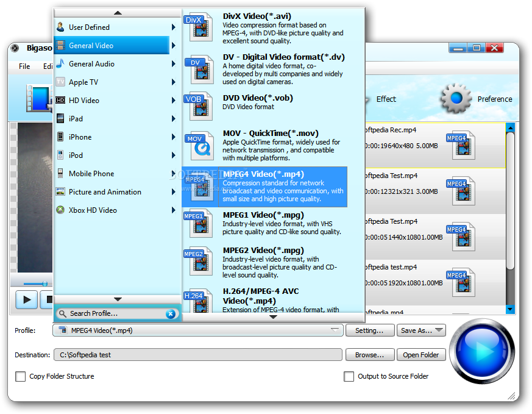Select Mobile Phone category label
The image size is (532, 414).
click(x=91, y=173)
